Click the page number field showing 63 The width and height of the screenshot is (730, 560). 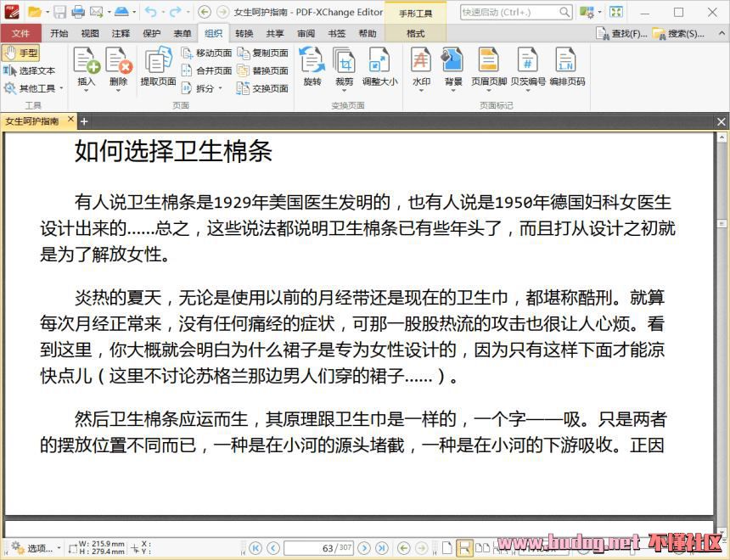(x=318, y=548)
